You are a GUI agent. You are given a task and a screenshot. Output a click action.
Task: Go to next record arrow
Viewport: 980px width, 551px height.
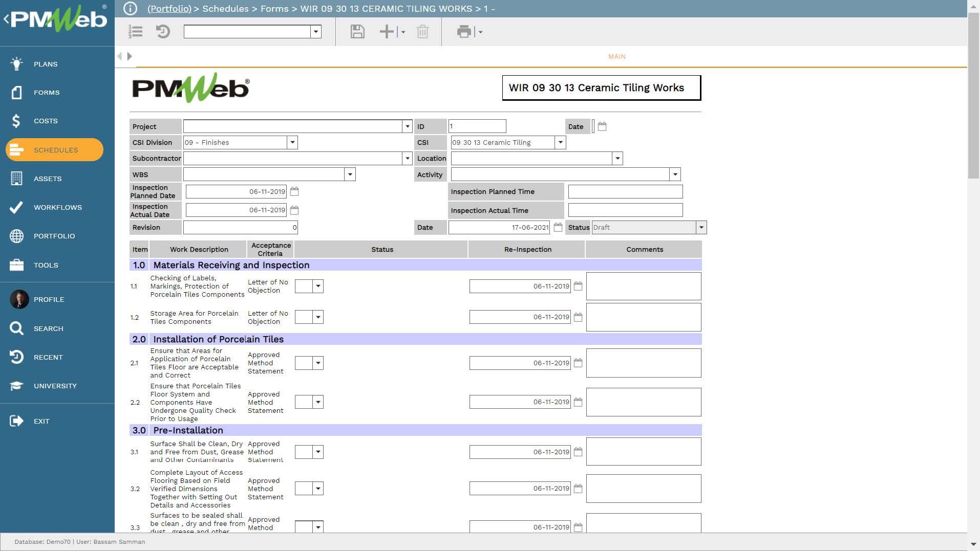(130, 56)
